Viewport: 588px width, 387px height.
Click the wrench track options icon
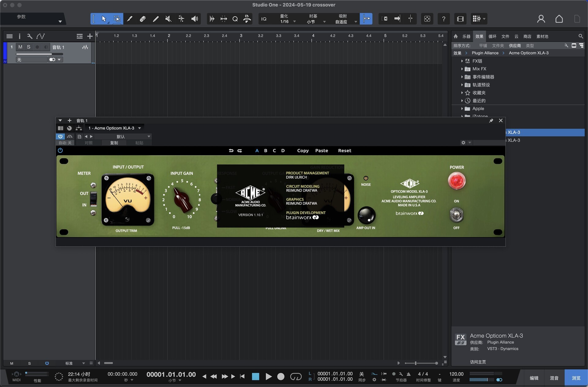[x=30, y=36]
